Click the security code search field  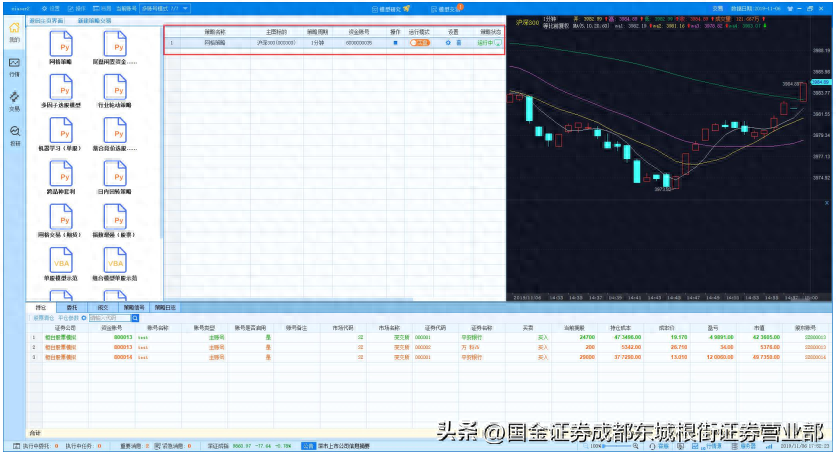click(109, 318)
